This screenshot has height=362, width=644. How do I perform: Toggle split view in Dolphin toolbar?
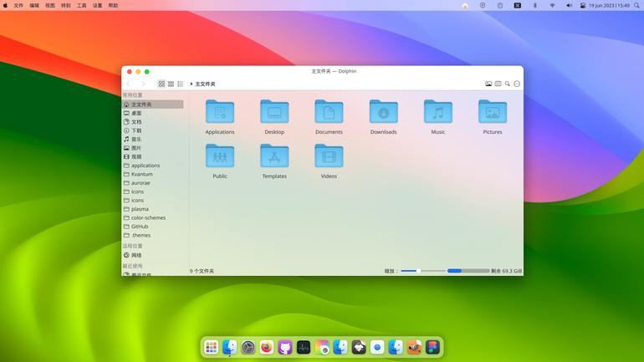click(x=498, y=84)
